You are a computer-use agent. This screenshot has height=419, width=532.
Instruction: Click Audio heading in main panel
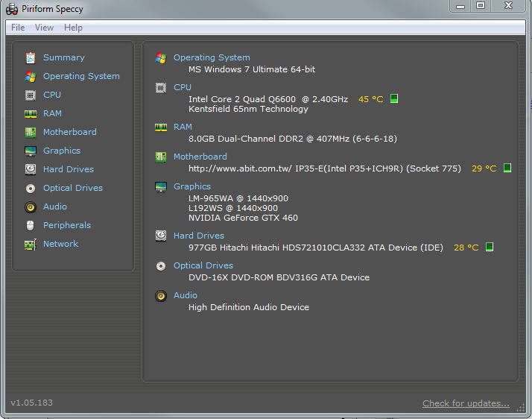pyautogui.click(x=186, y=295)
